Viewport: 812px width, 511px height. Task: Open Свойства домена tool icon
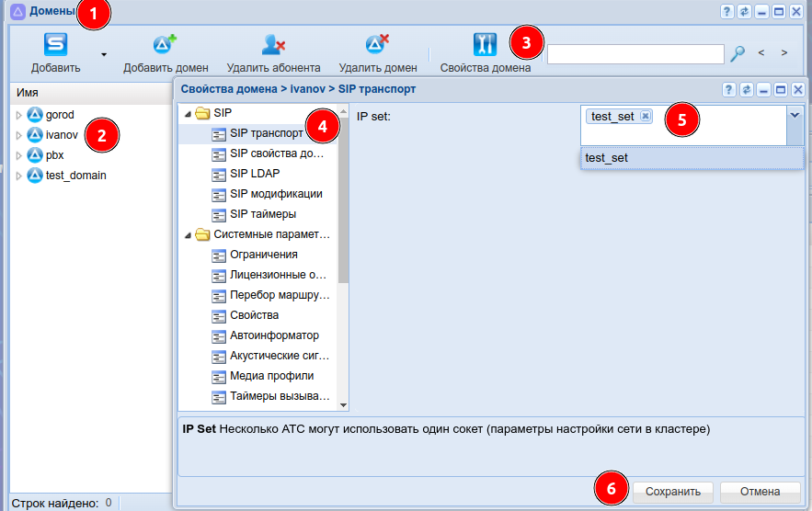[486, 44]
